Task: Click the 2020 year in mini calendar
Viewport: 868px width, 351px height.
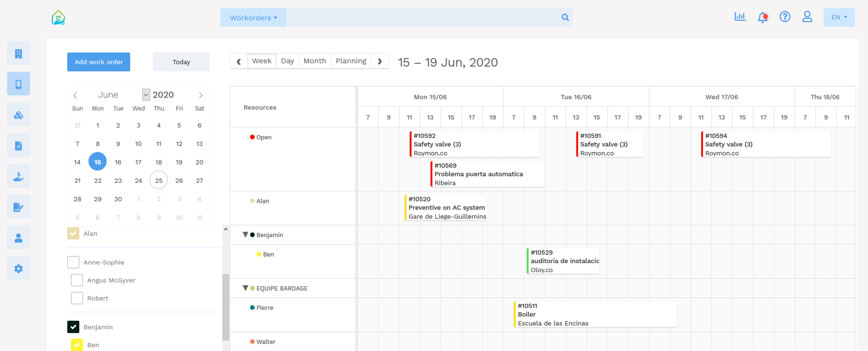Action: click(x=163, y=95)
